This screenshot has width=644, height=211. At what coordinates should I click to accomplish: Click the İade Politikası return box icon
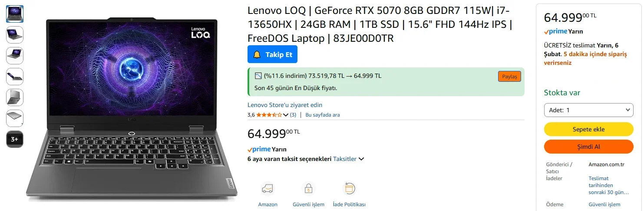349,189
